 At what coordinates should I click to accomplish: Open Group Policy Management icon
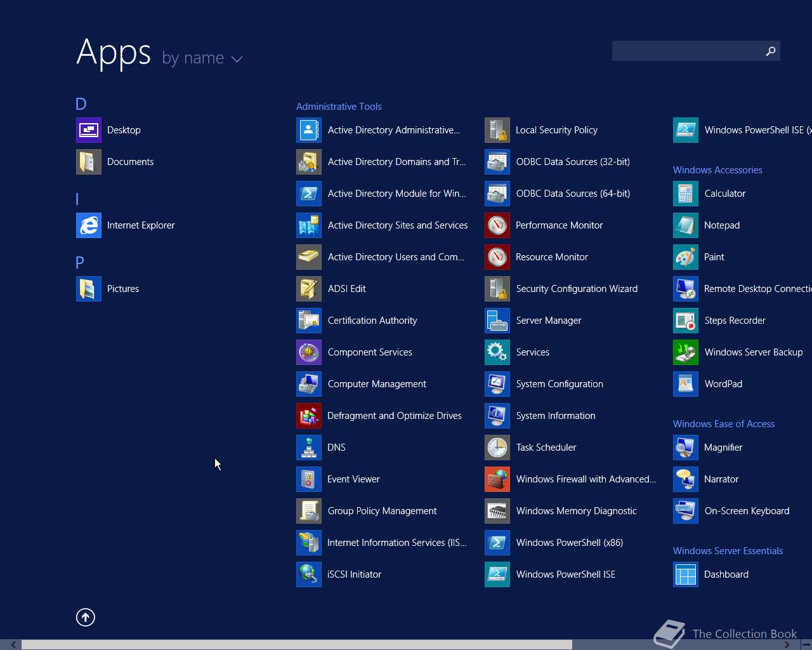click(x=309, y=511)
